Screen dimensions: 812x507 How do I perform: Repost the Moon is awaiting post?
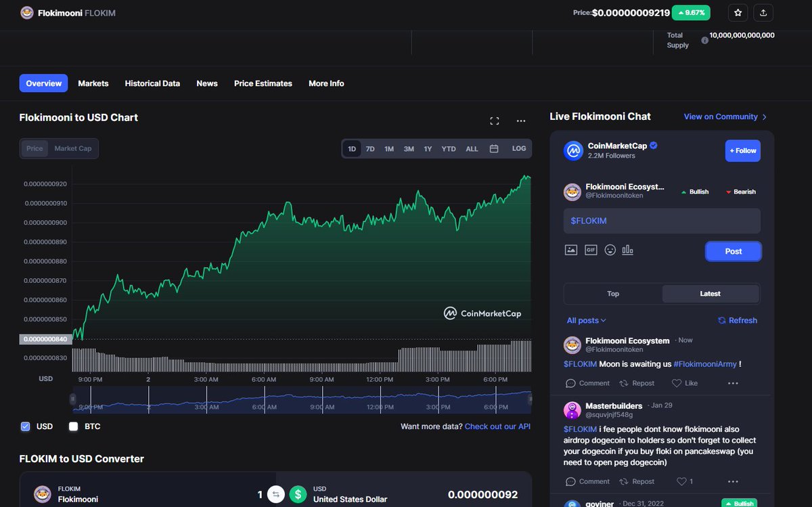click(x=637, y=383)
